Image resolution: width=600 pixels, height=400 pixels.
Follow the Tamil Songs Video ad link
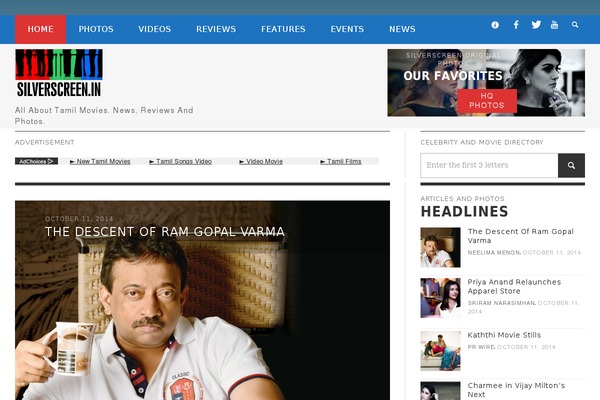click(x=181, y=162)
